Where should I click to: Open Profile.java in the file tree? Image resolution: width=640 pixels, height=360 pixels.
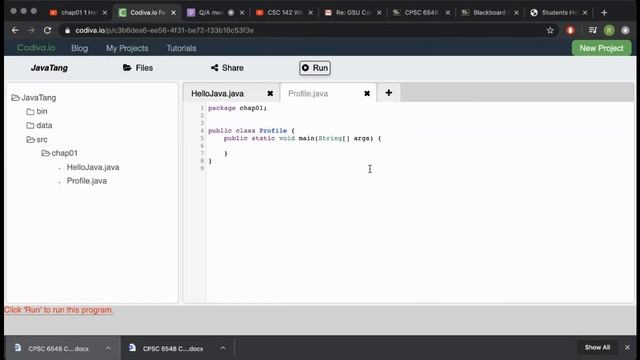(x=87, y=181)
